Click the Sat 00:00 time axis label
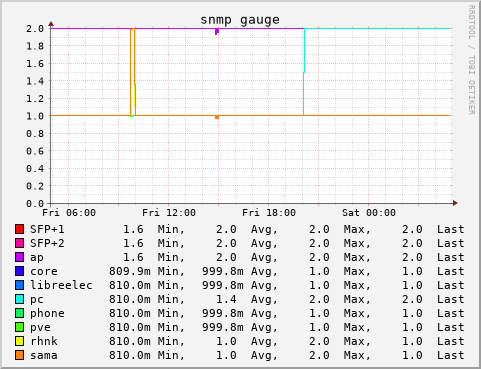This screenshot has width=481, height=369. pyautogui.click(x=369, y=213)
